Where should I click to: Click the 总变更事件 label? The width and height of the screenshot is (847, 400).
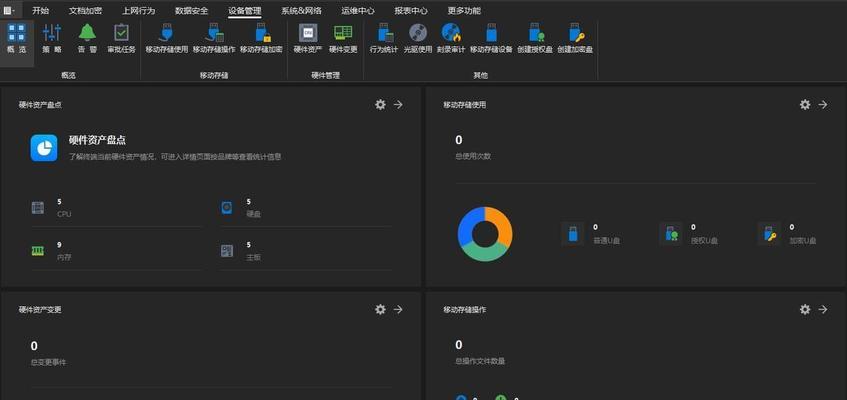[x=49, y=362]
